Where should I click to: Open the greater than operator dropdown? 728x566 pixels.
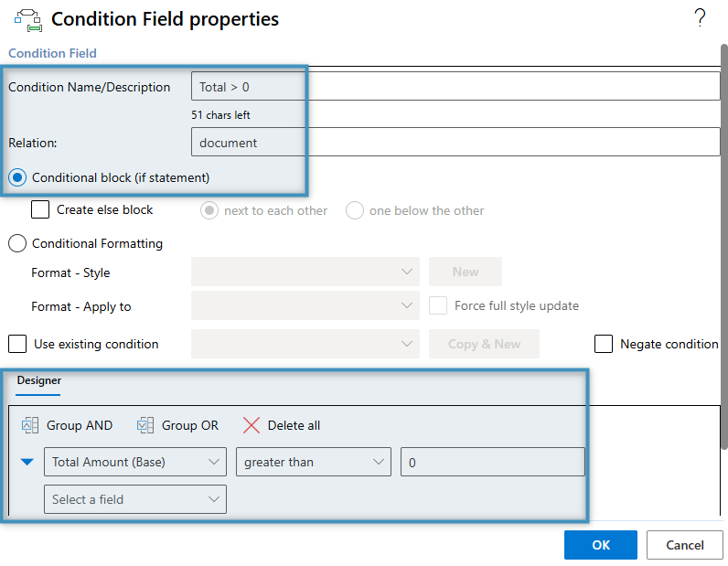pos(314,462)
